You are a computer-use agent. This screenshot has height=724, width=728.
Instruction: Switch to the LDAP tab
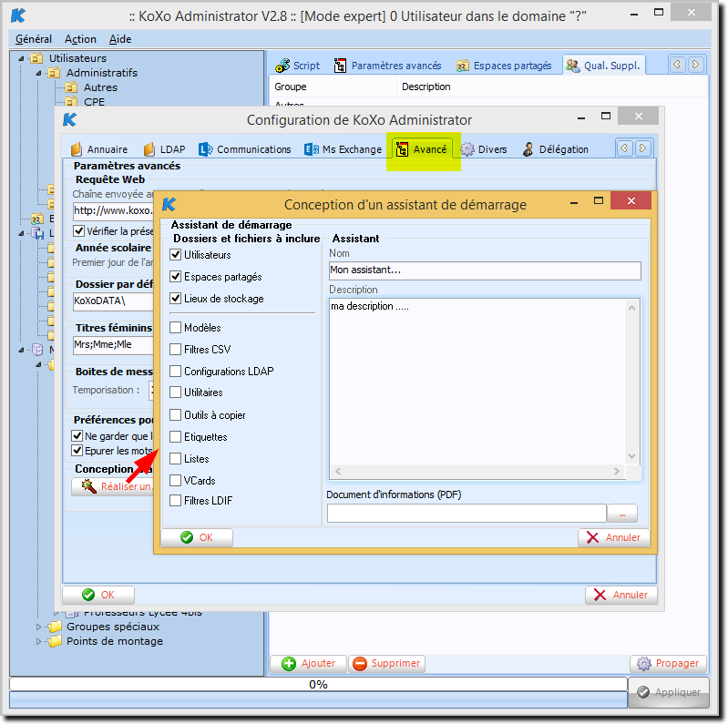(x=164, y=149)
